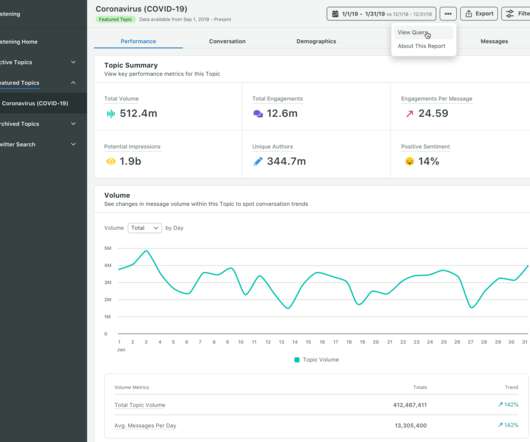Click the volume chart peak near day 3
This screenshot has height=442, width=530.
[x=146, y=250]
